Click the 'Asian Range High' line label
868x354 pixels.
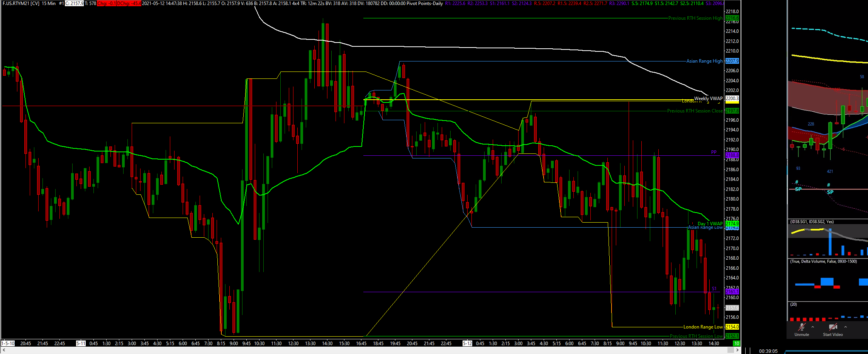pos(704,61)
